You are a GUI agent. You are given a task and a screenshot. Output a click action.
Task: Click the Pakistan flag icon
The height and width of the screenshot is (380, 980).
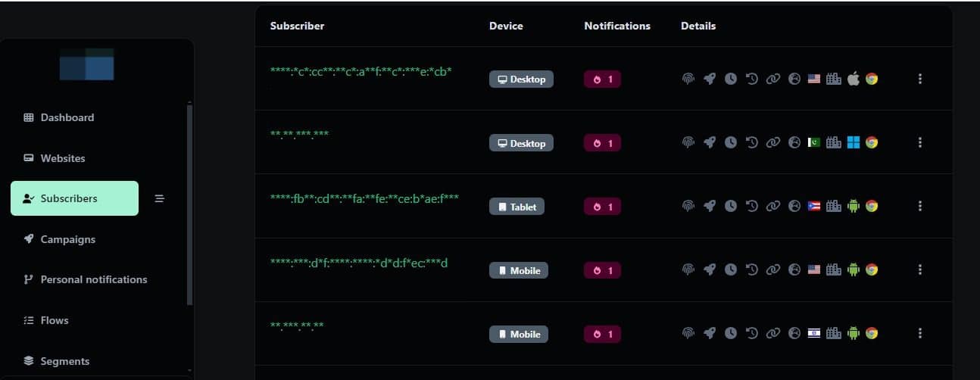814,142
